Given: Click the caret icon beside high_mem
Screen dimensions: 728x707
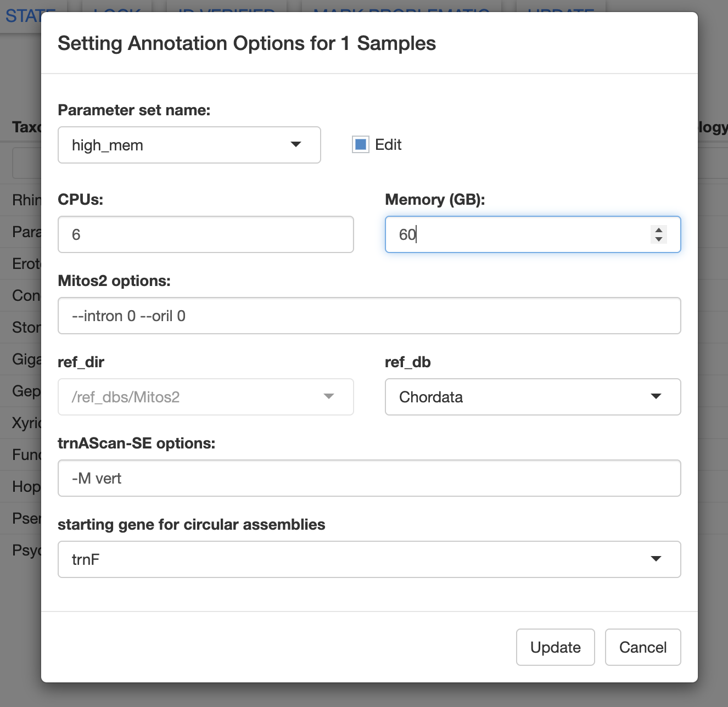Looking at the screenshot, I should click(296, 144).
